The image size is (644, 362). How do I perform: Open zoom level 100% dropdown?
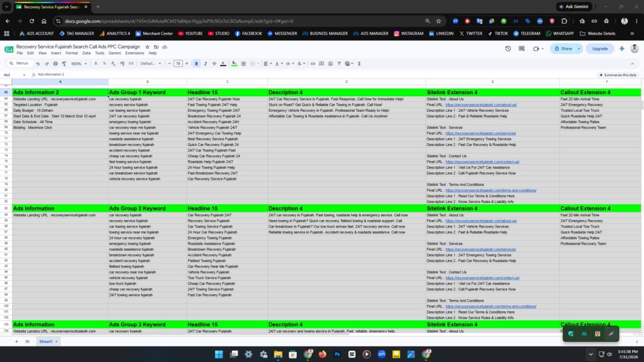79,63
